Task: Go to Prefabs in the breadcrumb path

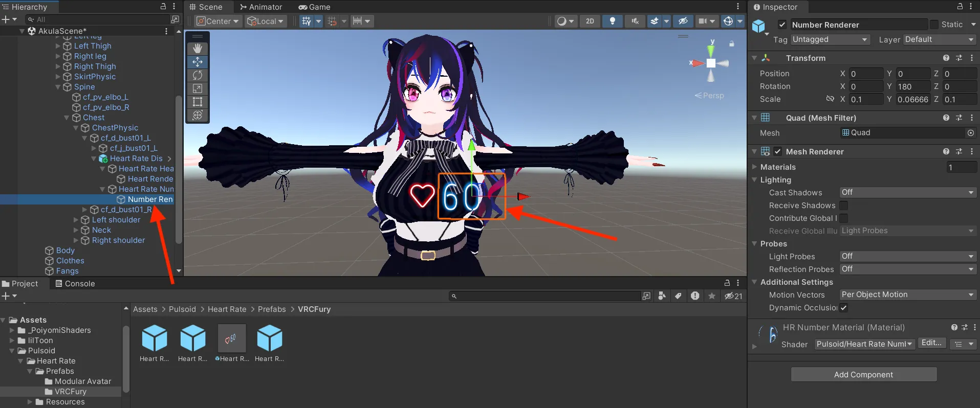Action: click(x=272, y=309)
